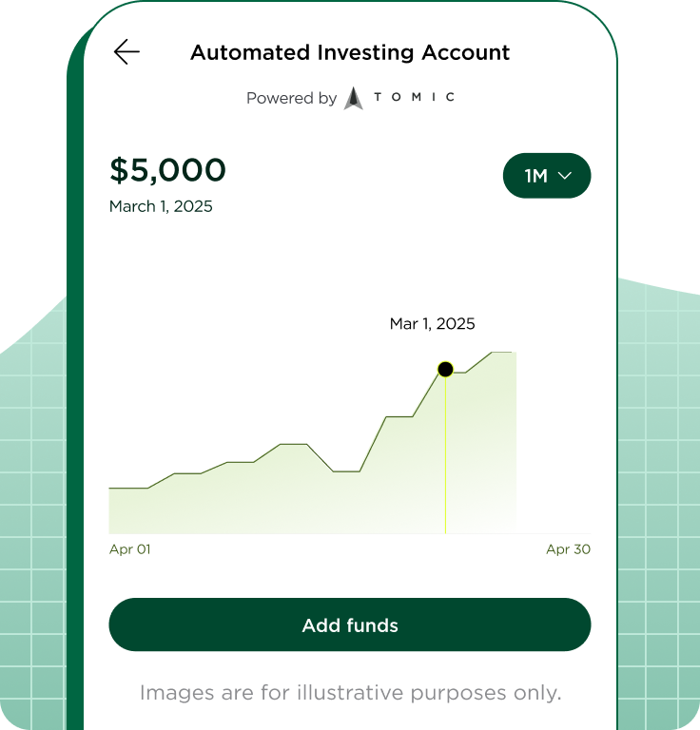Image resolution: width=700 pixels, height=730 pixels.
Task: Click the Automated Investing Account title
Action: tap(350, 52)
